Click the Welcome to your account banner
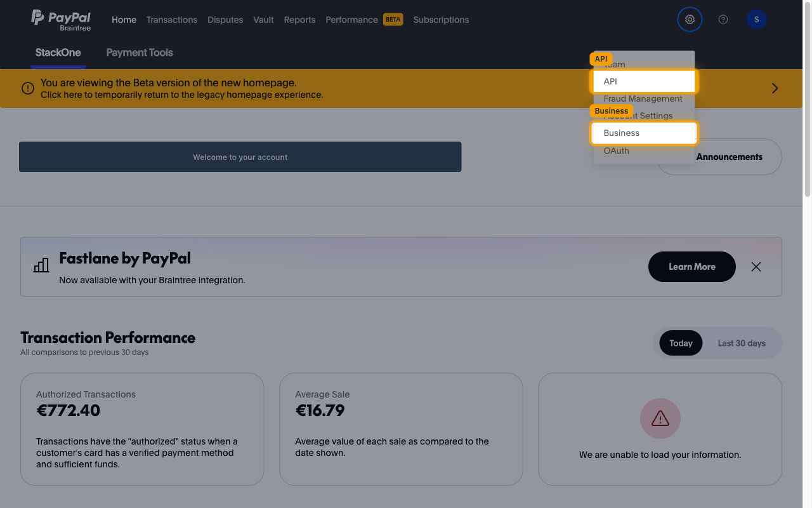 (x=240, y=157)
